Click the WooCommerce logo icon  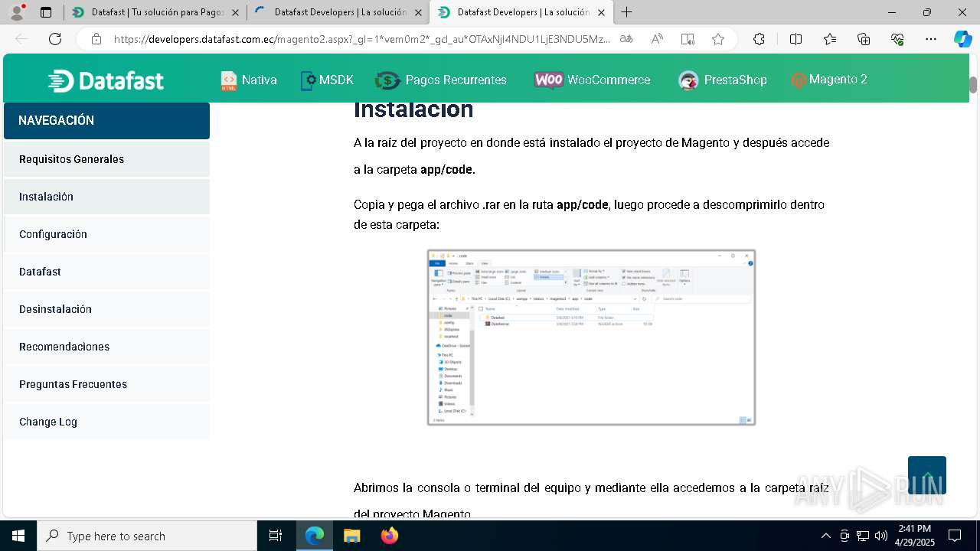click(x=548, y=80)
